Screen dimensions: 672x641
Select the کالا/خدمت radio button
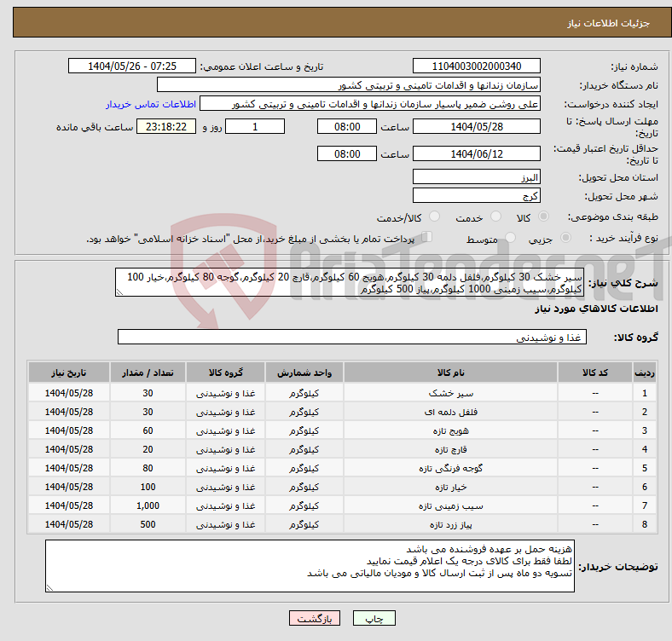(x=434, y=217)
